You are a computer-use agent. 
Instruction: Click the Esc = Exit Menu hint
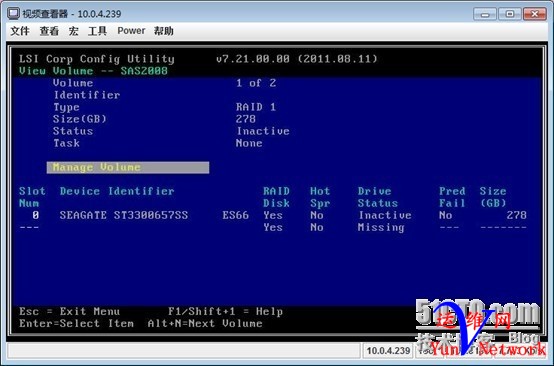(70, 312)
